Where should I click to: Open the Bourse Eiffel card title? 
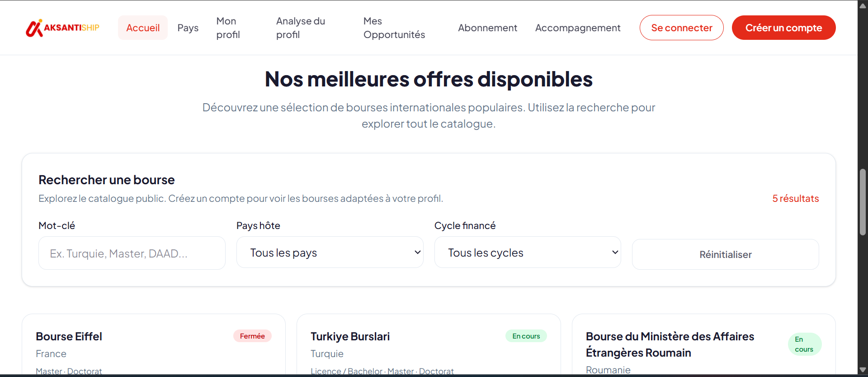(69, 336)
